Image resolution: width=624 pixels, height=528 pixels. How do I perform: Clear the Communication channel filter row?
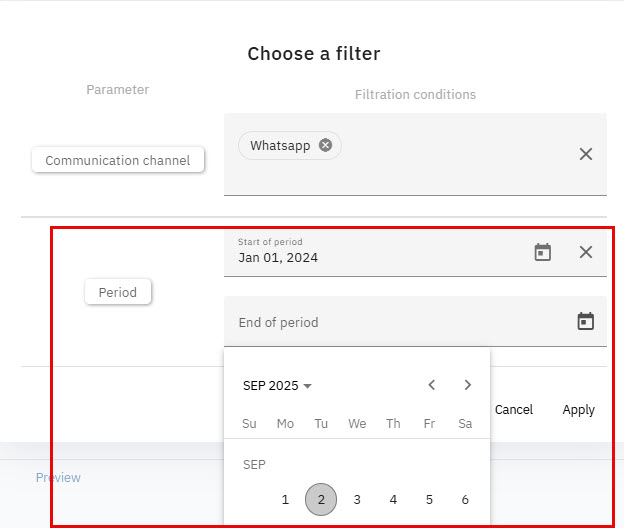(x=586, y=154)
